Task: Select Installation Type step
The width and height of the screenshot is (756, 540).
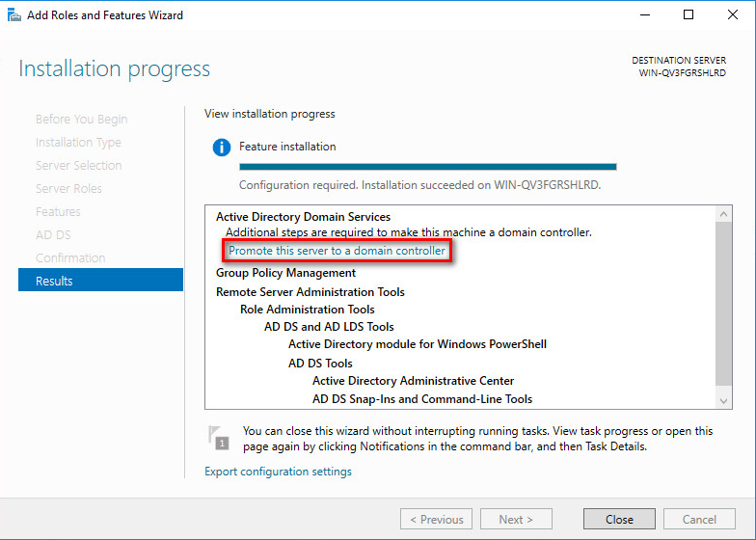Action: 78,143
